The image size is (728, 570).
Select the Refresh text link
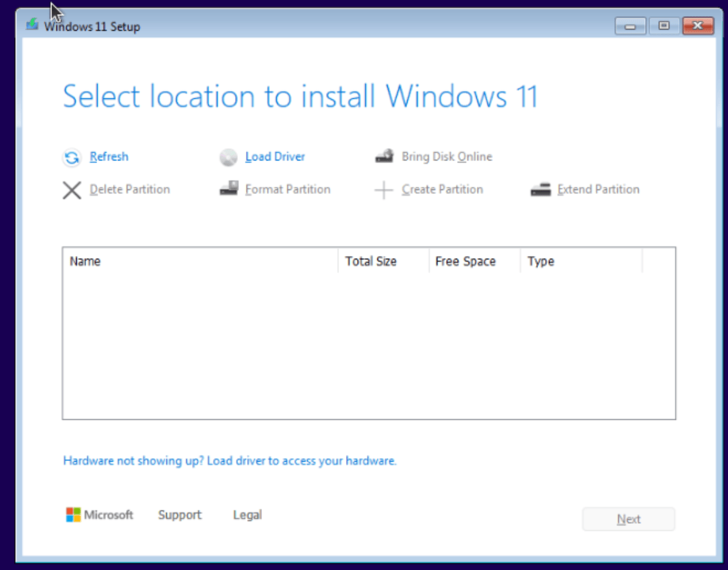(109, 157)
